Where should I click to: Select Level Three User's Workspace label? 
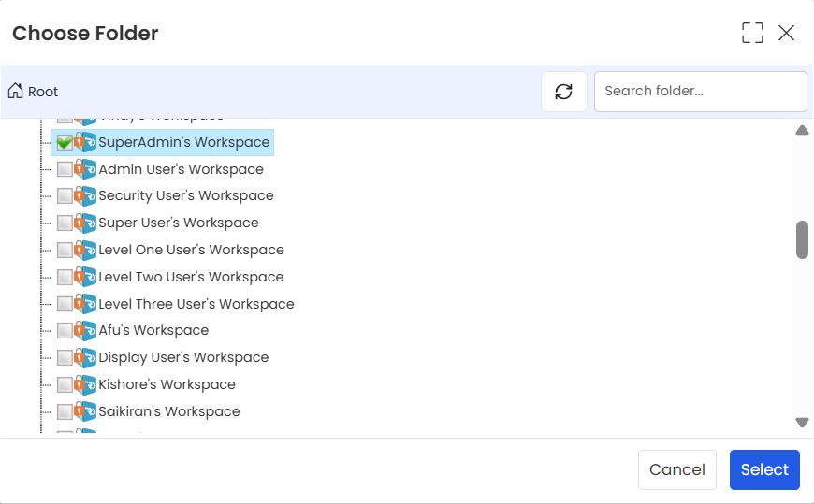coord(196,304)
